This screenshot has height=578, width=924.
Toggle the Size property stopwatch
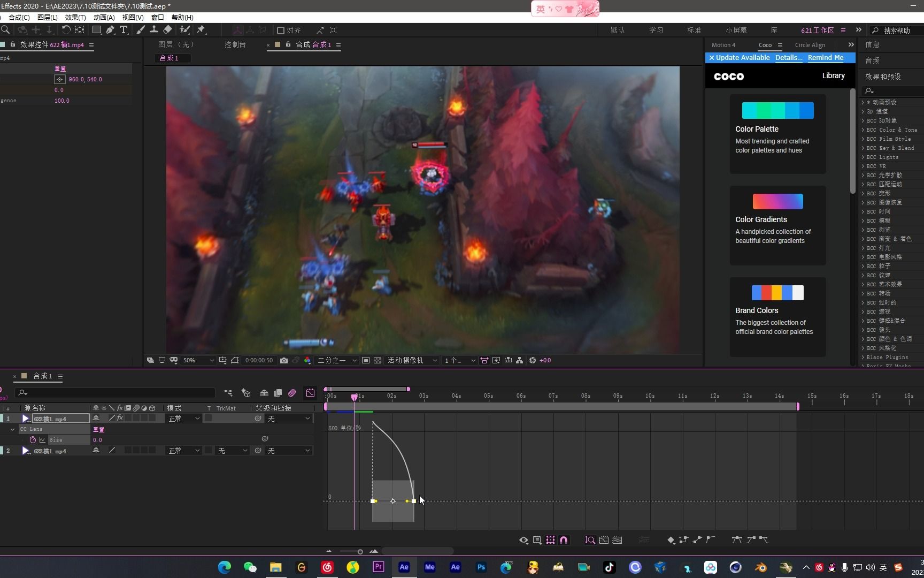click(33, 440)
